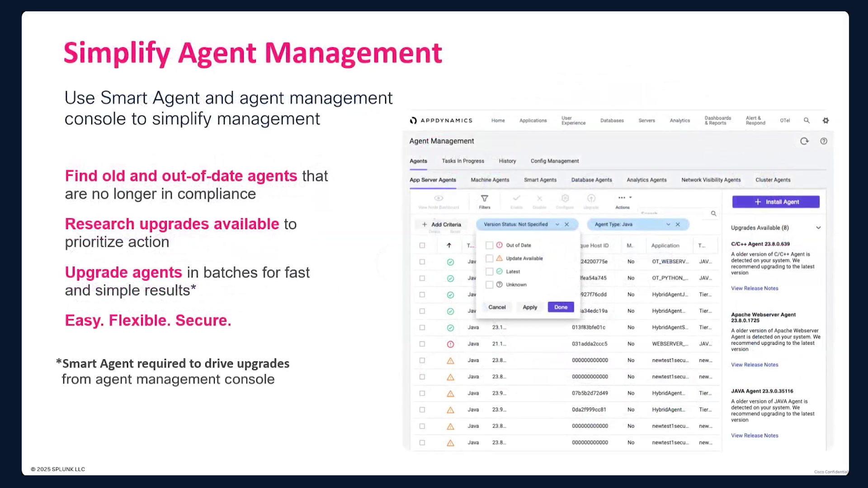This screenshot has width=868, height=488.
Task: Click the out-of-date status icon for WEBSERVER row
Action: click(450, 344)
